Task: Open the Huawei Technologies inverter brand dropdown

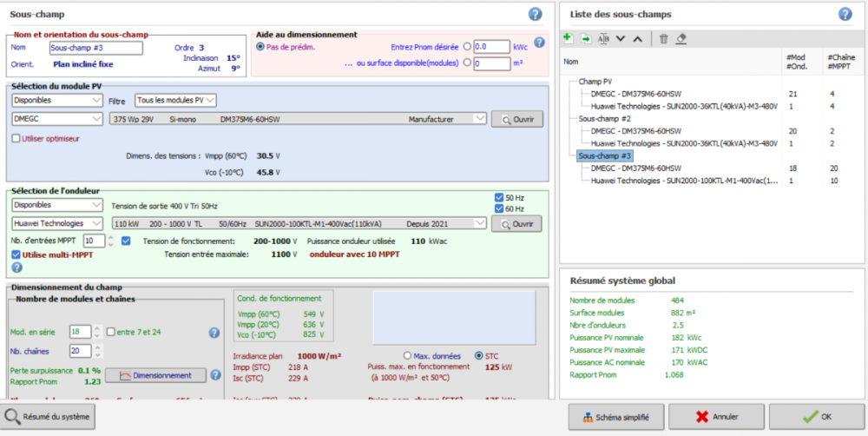Action: pyautogui.click(x=57, y=223)
